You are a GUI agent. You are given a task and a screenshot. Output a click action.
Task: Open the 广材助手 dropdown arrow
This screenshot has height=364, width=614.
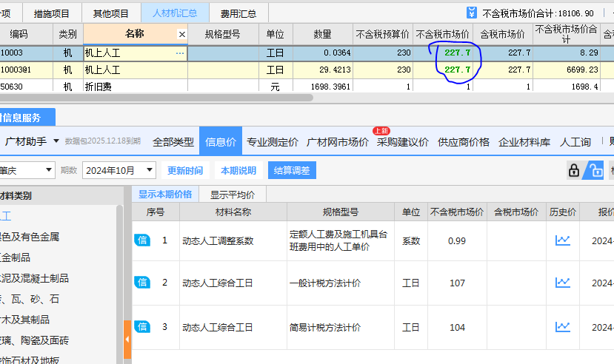pyautogui.click(x=56, y=141)
